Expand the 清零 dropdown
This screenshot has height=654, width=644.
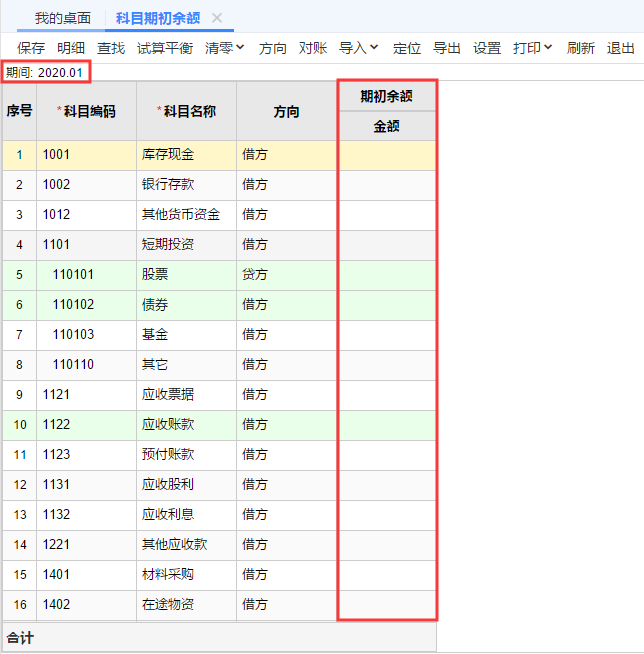(x=224, y=48)
